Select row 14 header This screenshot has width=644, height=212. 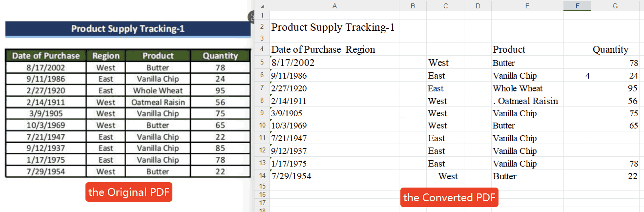tap(262, 176)
